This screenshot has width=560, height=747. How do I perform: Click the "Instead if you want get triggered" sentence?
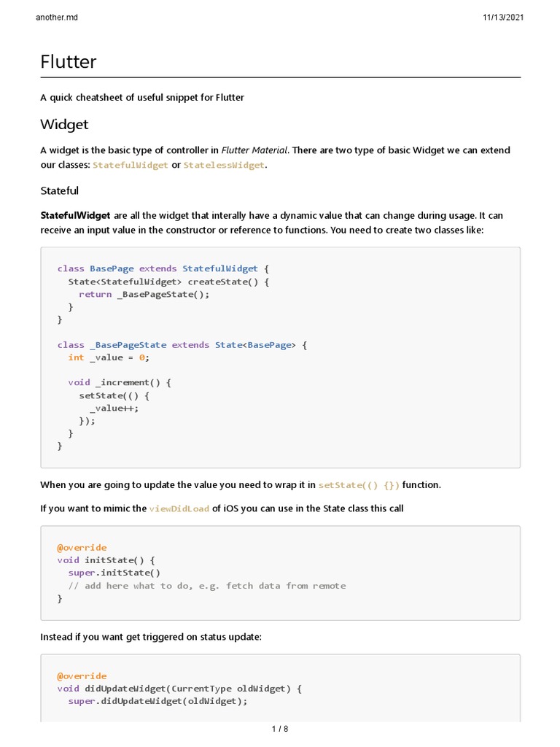[150, 637]
